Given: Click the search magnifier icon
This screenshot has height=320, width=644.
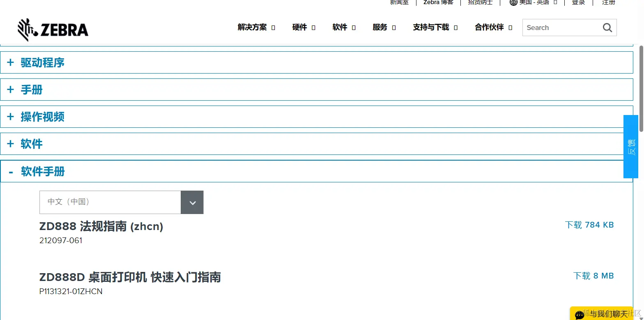Looking at the screenshot, I should 607,28.
